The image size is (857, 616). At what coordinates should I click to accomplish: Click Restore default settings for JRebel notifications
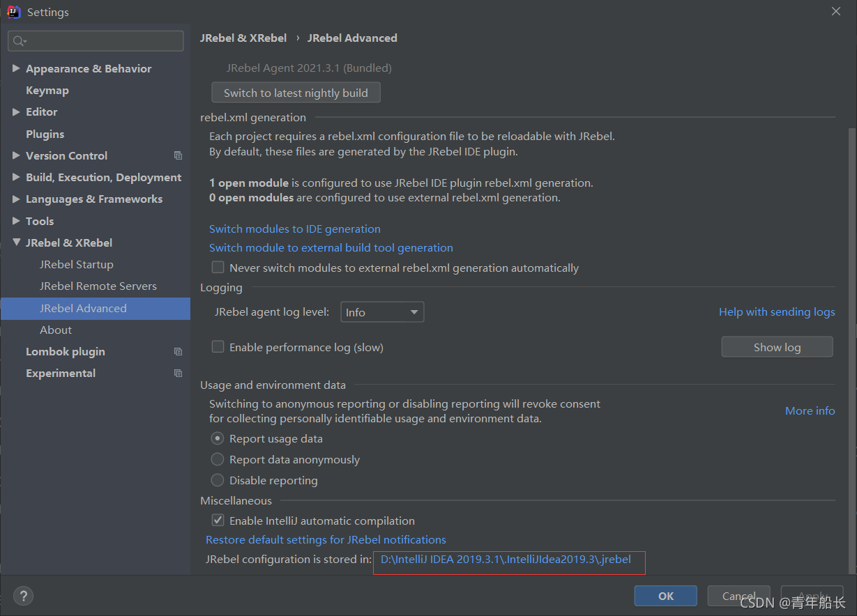pyautogui.click(x=326, y=539)
